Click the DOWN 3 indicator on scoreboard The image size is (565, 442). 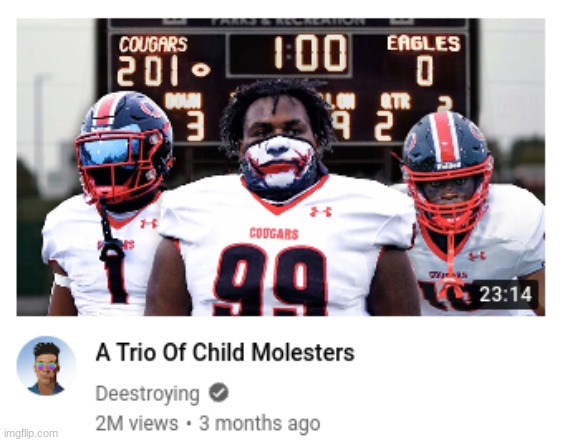(x=186, y=116)
